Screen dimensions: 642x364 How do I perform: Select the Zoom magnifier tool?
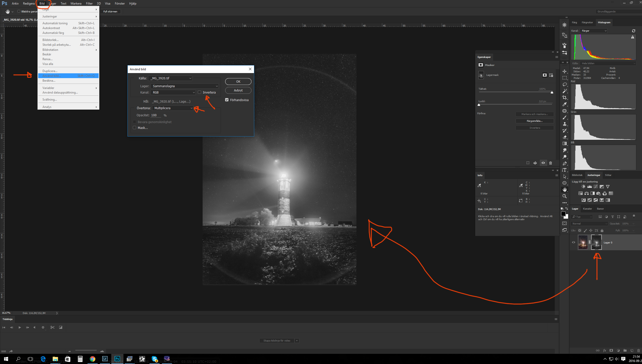pyautogui.click(x=564, y=196)
